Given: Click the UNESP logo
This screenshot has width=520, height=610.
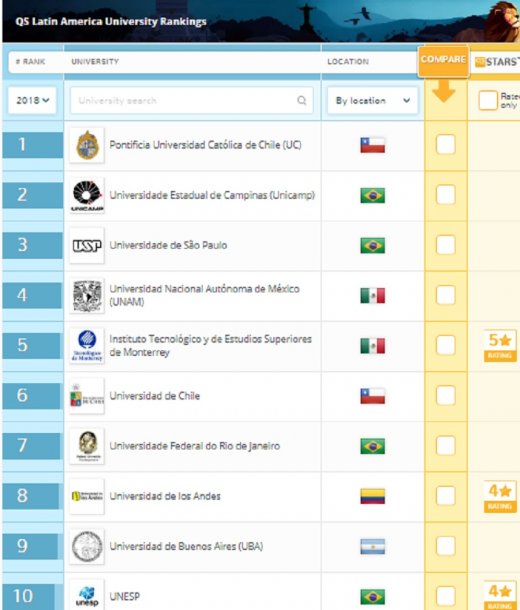Looking at the screenshot, I should point(87,596).
